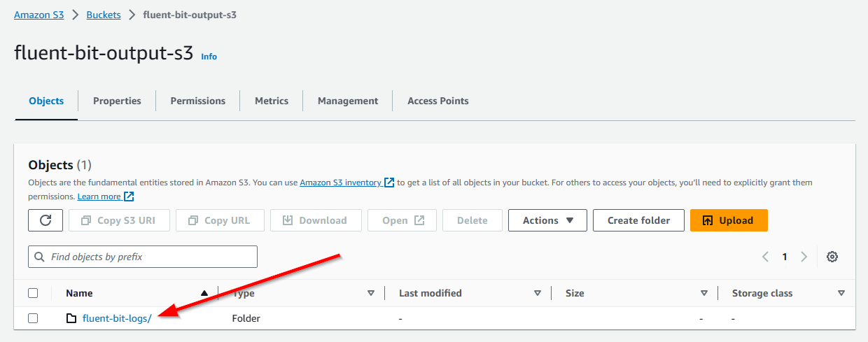Click the Folder type cell text

coord(246,318)
